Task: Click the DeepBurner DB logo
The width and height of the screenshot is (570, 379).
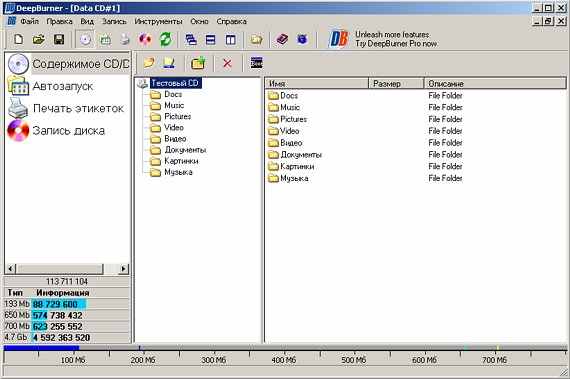Action: (x=338, y=39)
